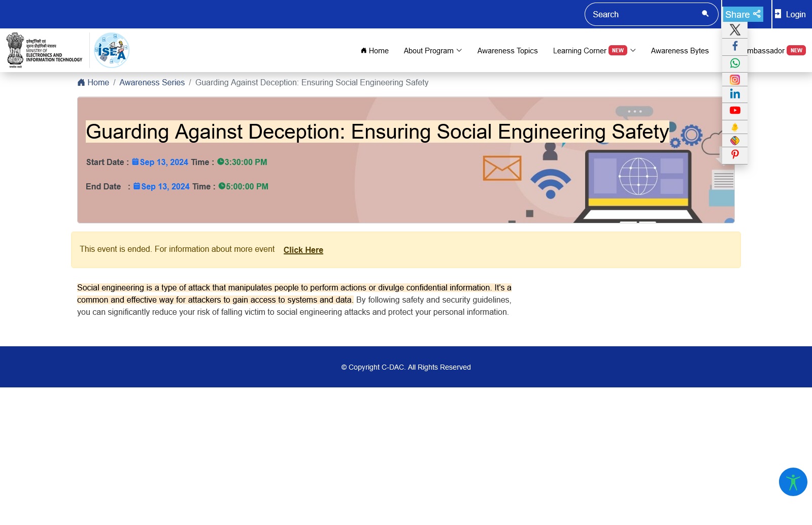
Task: Click the ISEA logo
Action: pos(112,50)
